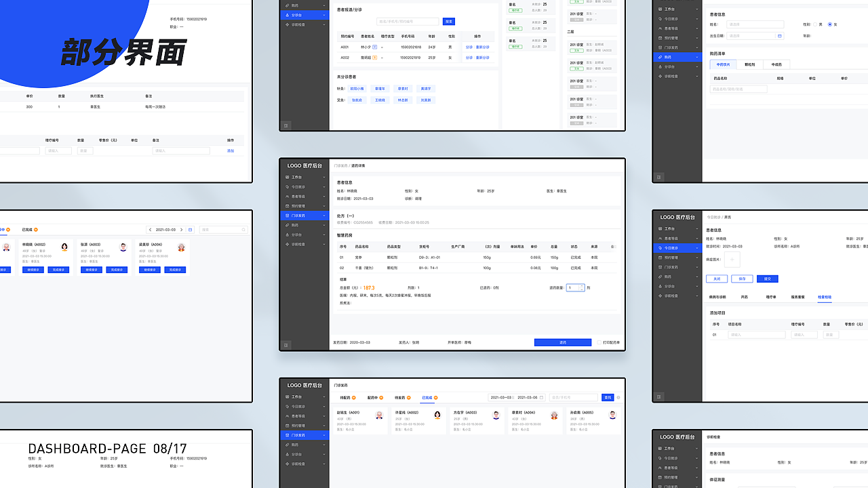Click calendar icon beside 2021-03-03 date navigator
The height and width of the screenshot is (488, 868).
point(190,230)
